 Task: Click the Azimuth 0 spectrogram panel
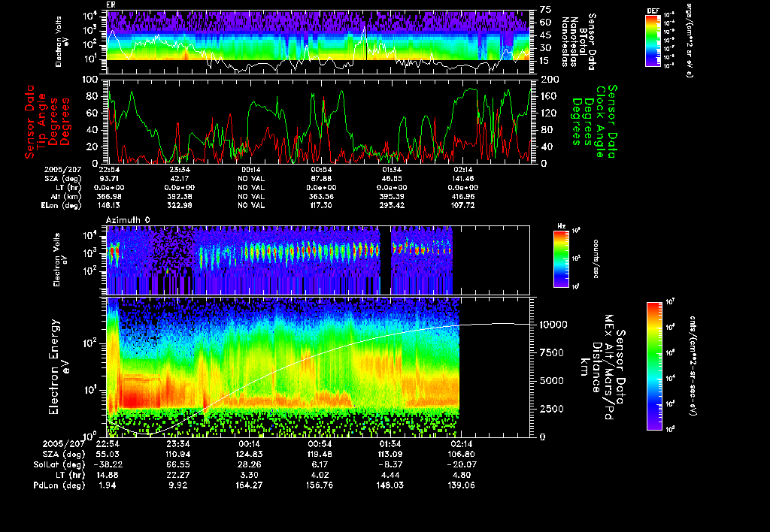[x=319, y=260]
